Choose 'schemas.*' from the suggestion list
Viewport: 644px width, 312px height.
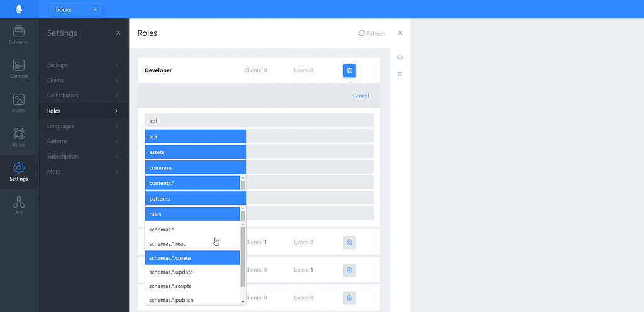[192, 230]
